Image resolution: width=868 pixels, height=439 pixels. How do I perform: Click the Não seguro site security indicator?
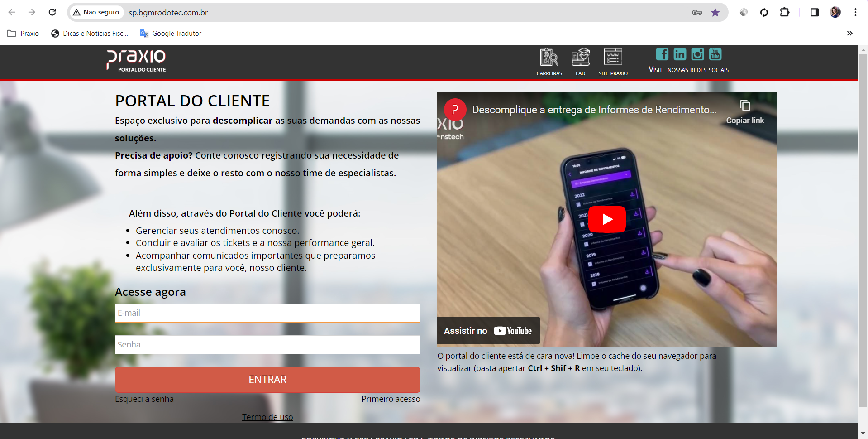96,12
